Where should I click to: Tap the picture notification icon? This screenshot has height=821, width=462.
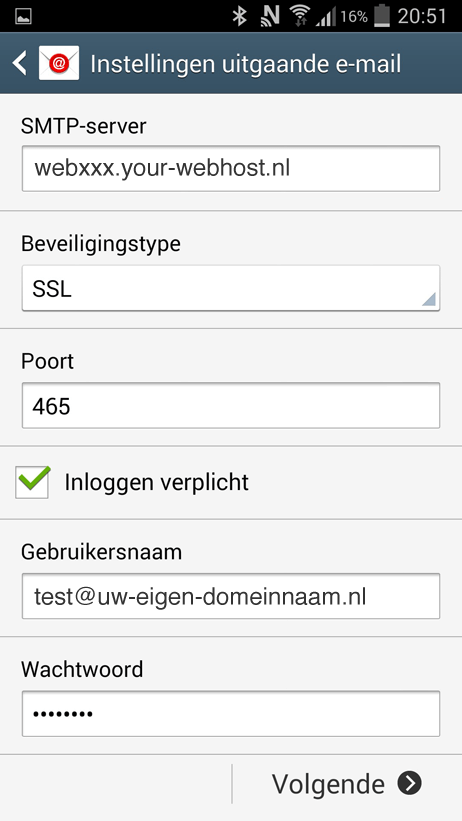click(24, 17)
